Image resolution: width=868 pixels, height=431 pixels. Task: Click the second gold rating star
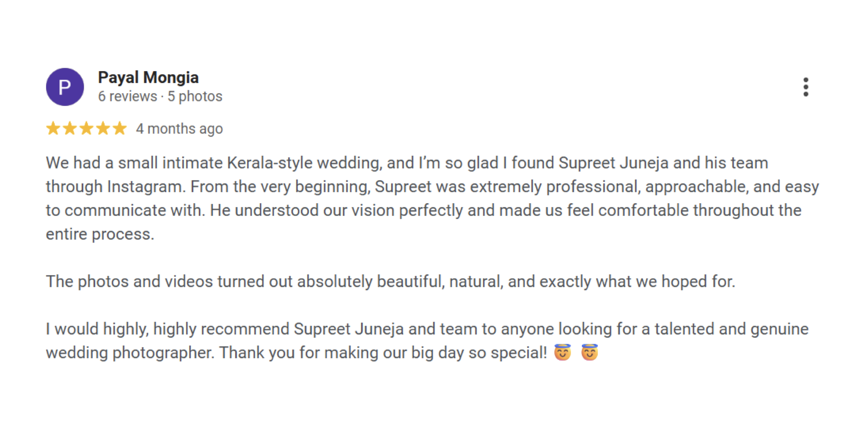70,128
